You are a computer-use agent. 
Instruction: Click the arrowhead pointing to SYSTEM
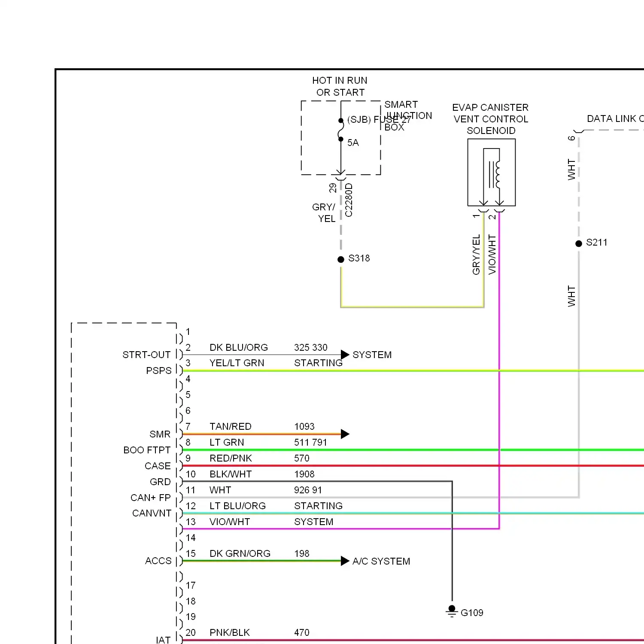point(345,355)
